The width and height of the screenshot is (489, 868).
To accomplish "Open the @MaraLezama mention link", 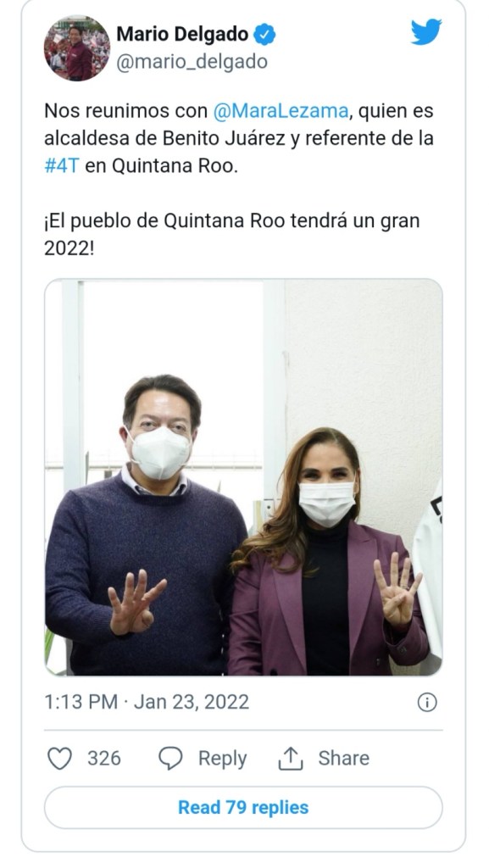I will pyautogui.click(x=281, y=111).
